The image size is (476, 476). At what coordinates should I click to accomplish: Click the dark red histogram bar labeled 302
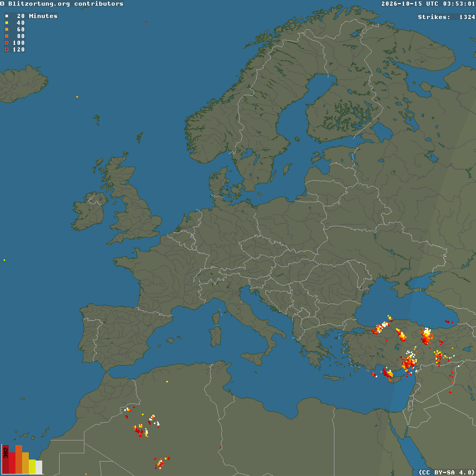pyautogui.click(x=6, y=460)
